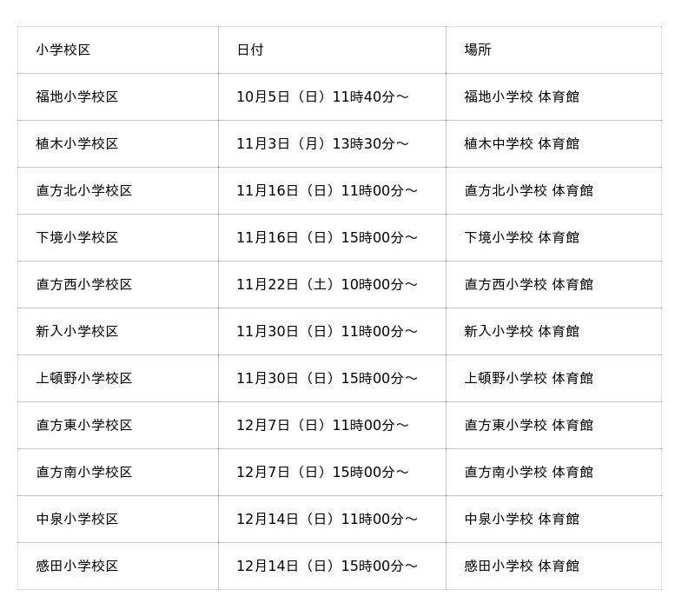Select the 直方東小学校 体育館 location cell
The width and height of the screenshot is (695, 616).
[x=528, y=426]
